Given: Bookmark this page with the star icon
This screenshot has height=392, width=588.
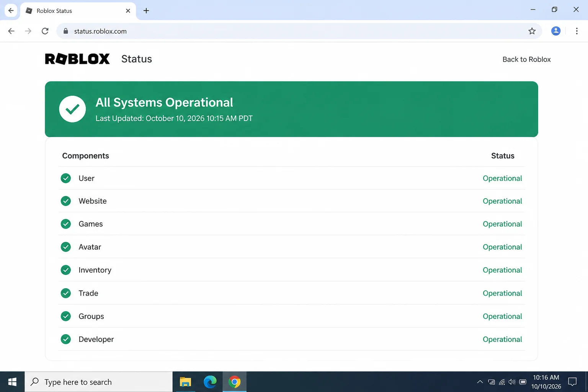Looking at the screenshot, I should [532, 31].
